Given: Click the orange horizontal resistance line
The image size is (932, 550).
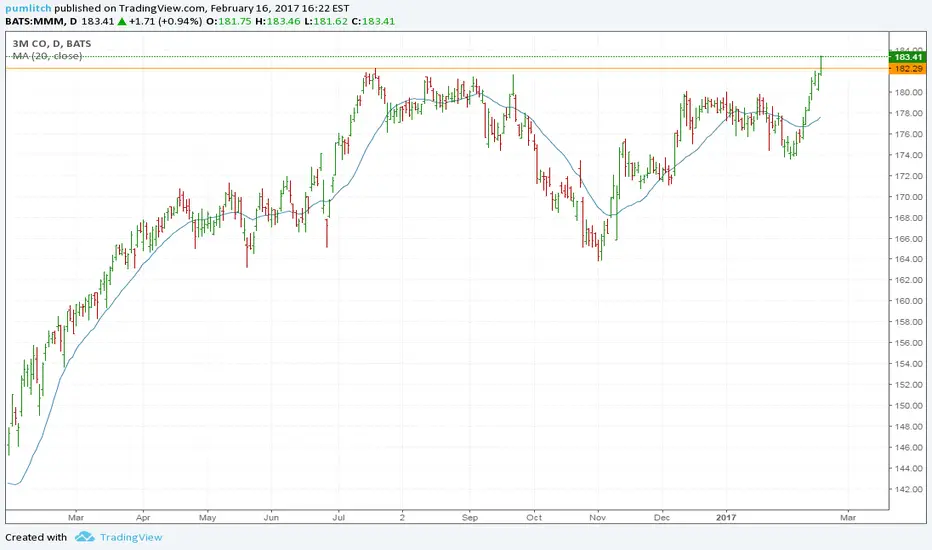Looking at the screenshot, I should 447,69.
